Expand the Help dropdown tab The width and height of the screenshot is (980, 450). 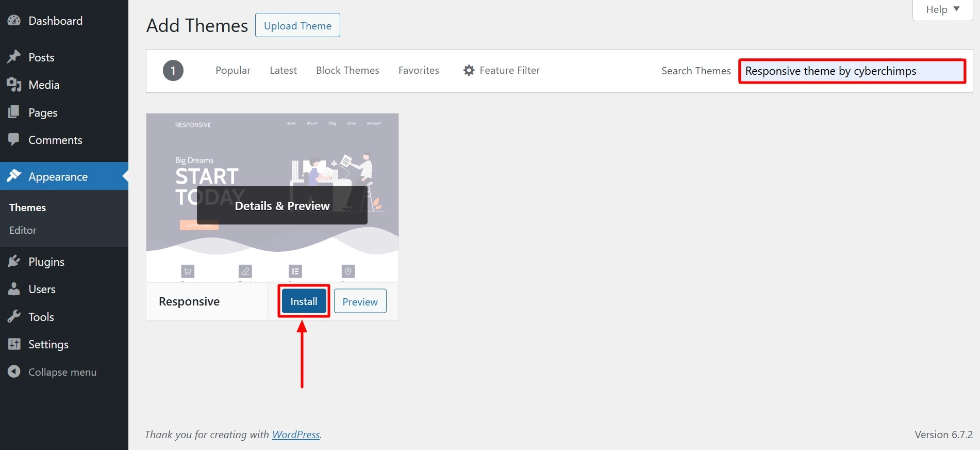point(942,9)
